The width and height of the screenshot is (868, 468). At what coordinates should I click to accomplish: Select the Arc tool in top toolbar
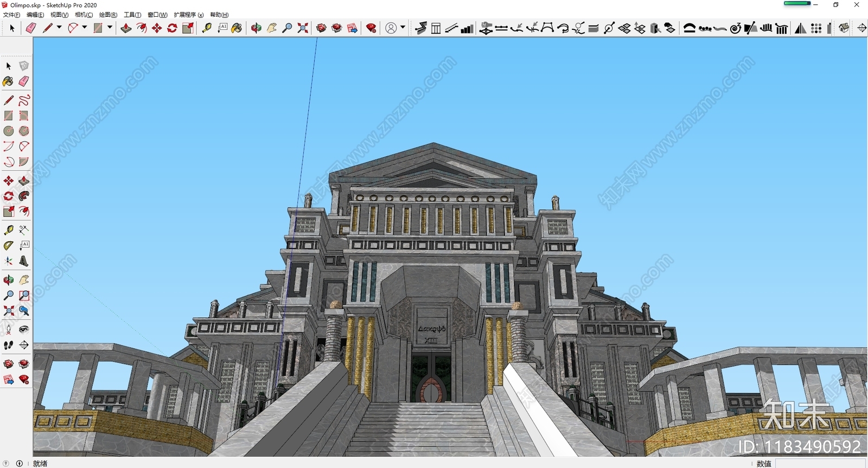point(73,28)
